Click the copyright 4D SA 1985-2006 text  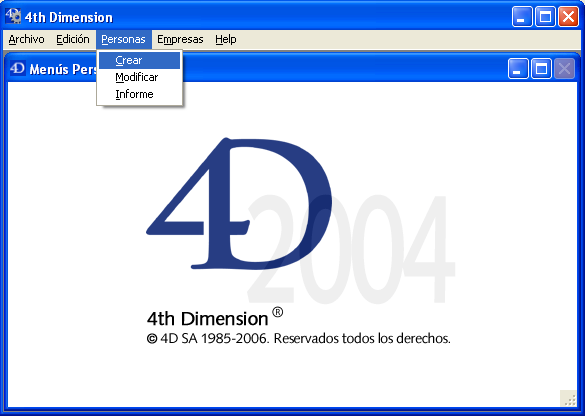click(298, 338)
